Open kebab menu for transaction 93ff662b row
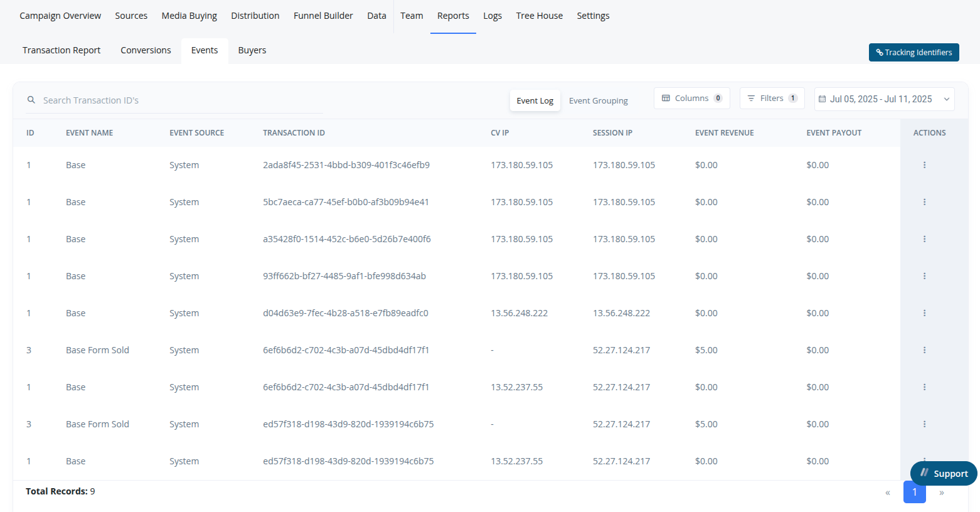The width and height of the screenshot is (980, 512). (924, 276)
